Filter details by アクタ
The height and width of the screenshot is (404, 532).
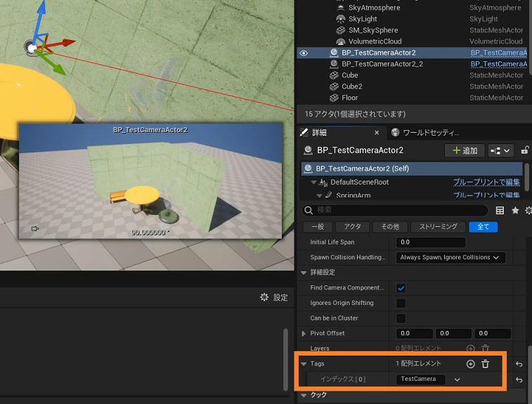[352, 227]
